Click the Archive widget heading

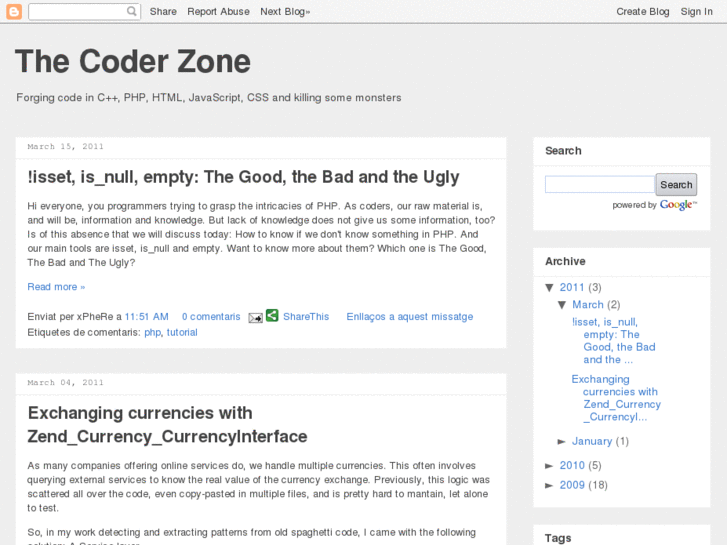(x=565, y=262)
